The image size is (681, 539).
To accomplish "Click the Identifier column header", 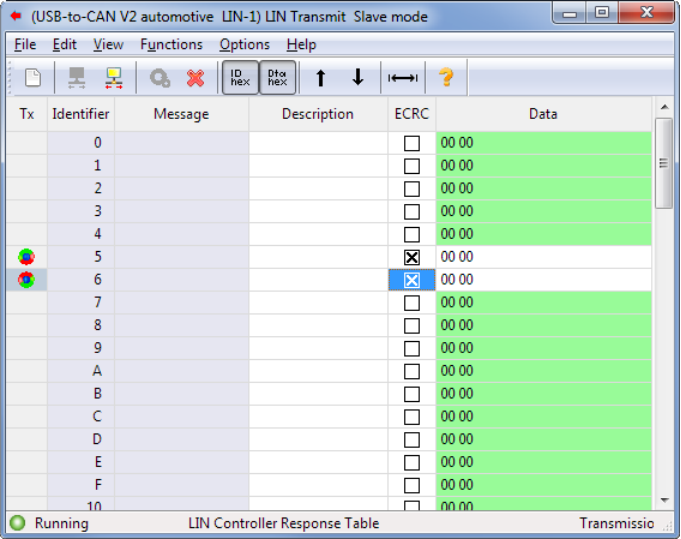I will 81,114.
